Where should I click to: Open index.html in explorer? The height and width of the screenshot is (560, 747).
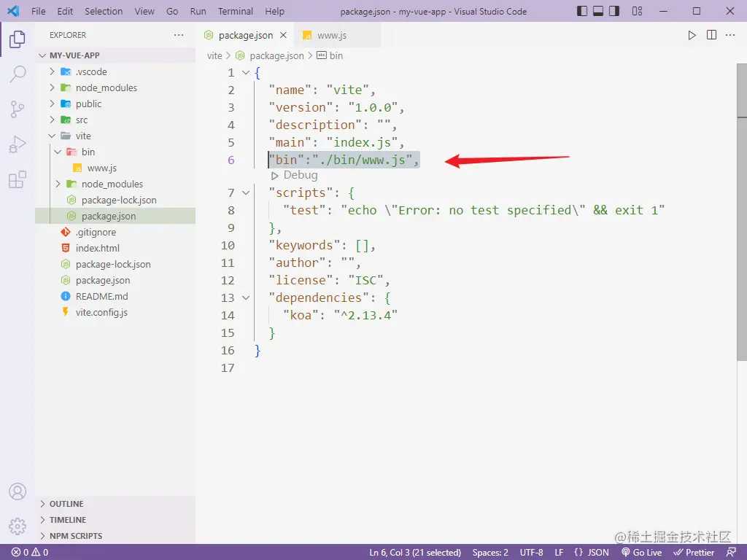tap(115, 248)
